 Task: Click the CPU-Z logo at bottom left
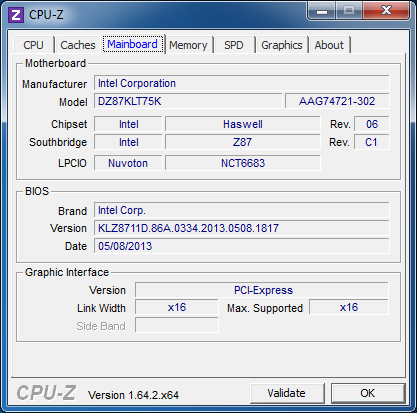click(47, 393)
